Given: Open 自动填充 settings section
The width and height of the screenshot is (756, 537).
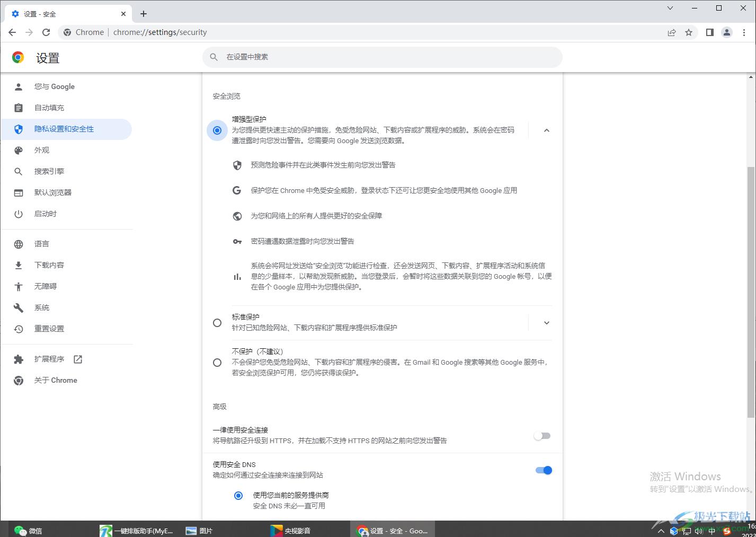Looking at the screenshot, I should (x=66, y=108).
